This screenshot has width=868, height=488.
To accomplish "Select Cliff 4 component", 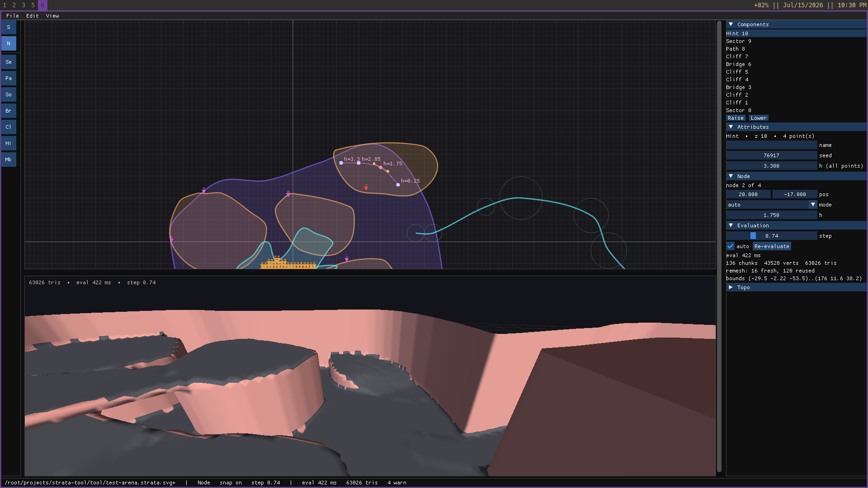I will [796, 80].
